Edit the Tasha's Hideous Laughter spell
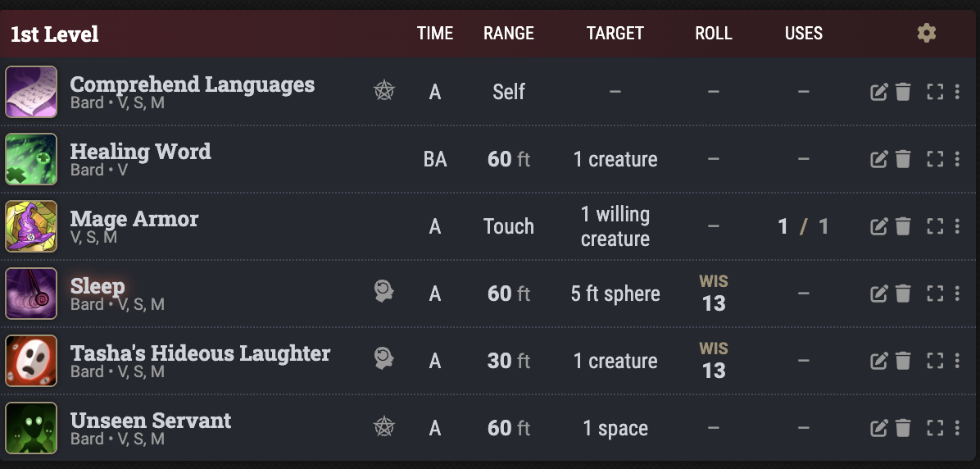 (x=879, y=361)
